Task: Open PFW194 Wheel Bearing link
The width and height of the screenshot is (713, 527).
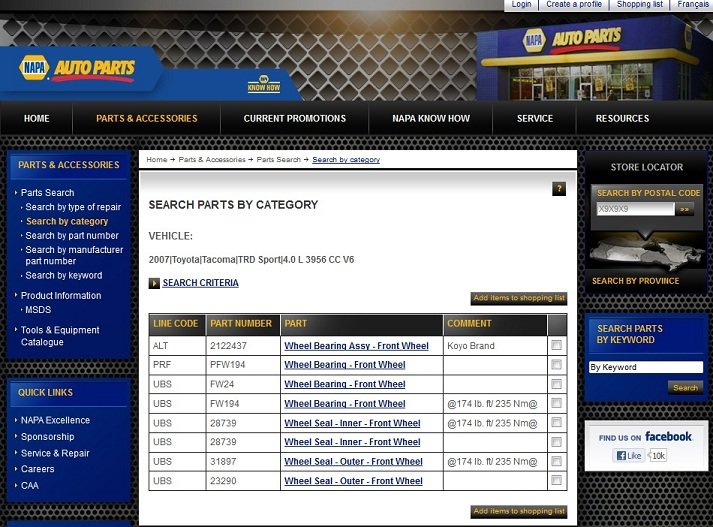Action: (x=345, y=365)
